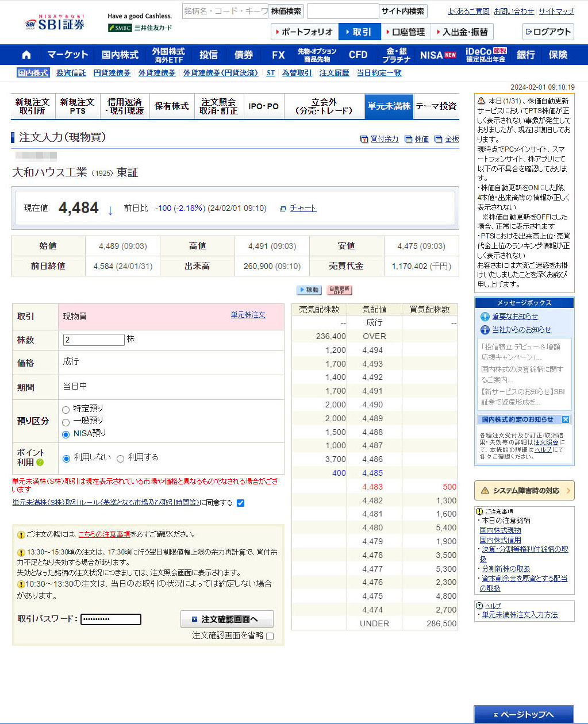Uncheck the S株 trading rules agreement checkbox
This screenshot has width=588, height=724.
click(x=240, y=503)
